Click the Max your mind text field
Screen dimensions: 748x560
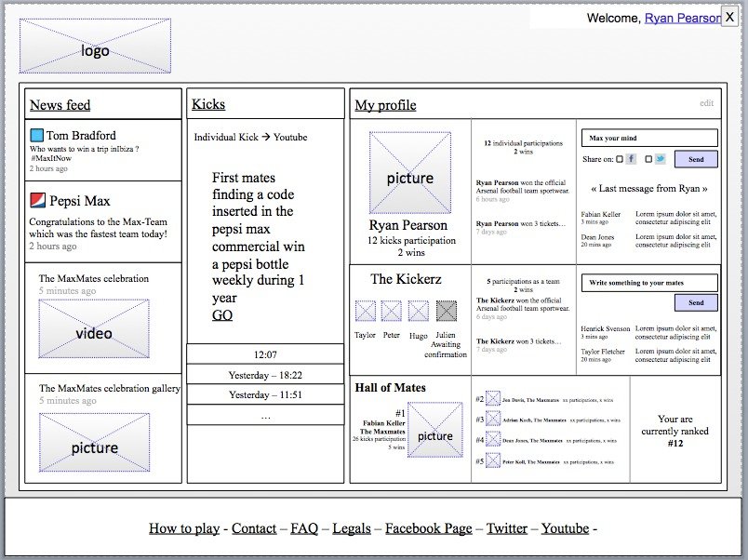coord(649,139)
